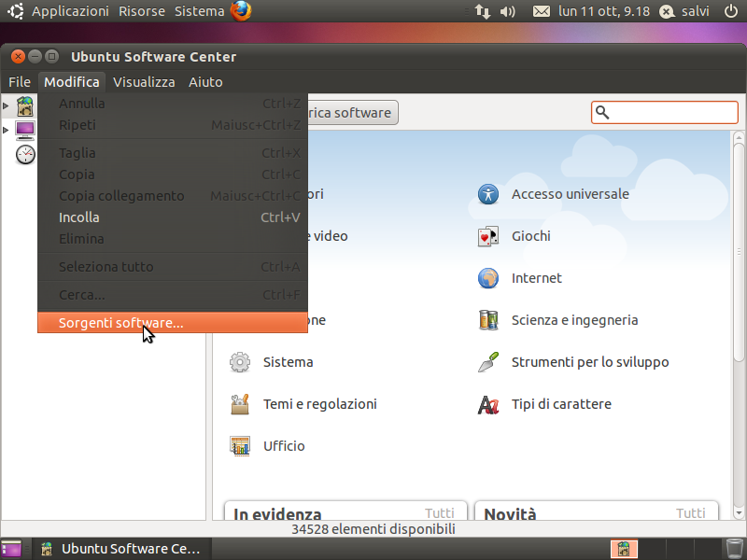This screenshot has height=560, width=747.
Task: Open the History clock icon in sidebar
Action: click(x=25, y=155)
